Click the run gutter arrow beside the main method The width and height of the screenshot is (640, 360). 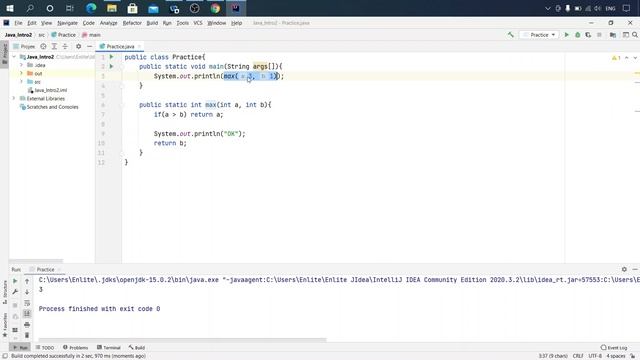111,66
